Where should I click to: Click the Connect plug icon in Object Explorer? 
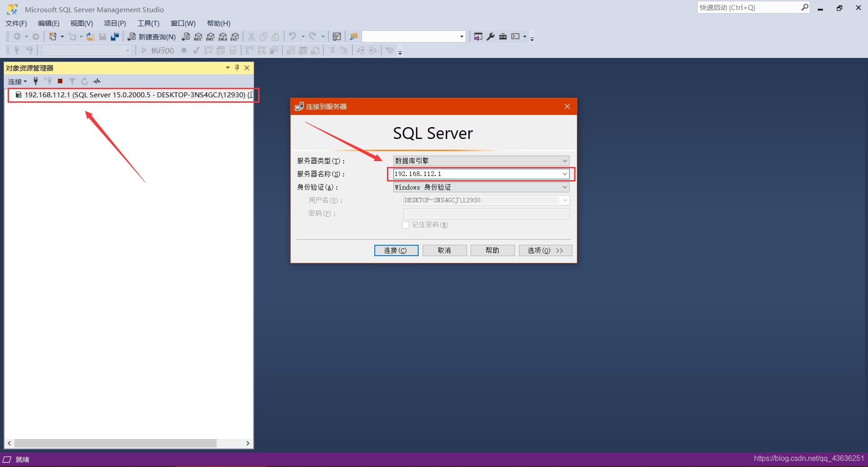pyautogui.click(x=36, y=81)
